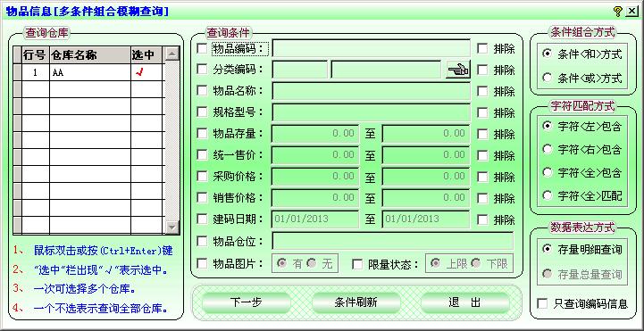Click the warehouse list scroll down arrow
Screen dimensions: 644x331
coord(172,228)
